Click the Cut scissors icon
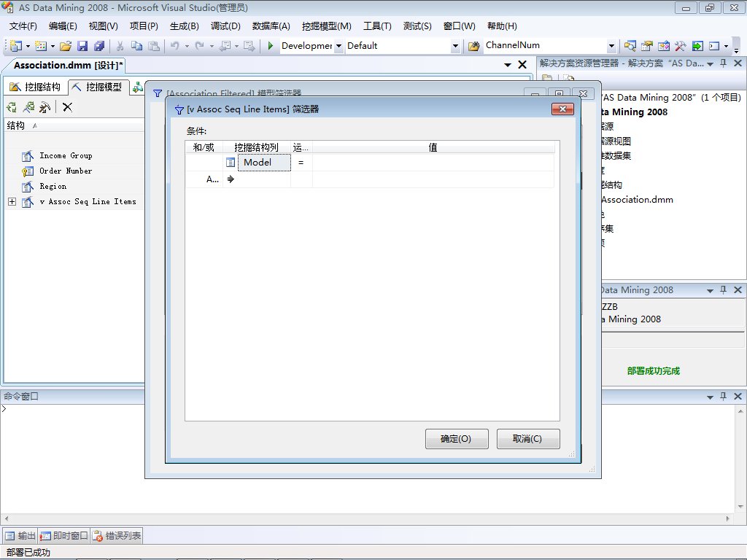The width and height of the screenshot is (747, 560). (x=120, y=46)
